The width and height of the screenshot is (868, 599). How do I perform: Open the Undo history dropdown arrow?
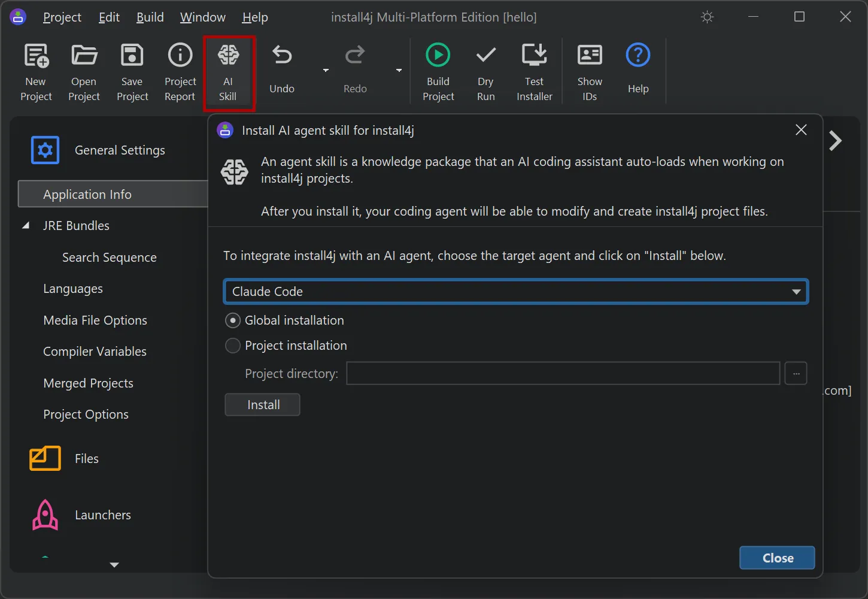[326, 71]
